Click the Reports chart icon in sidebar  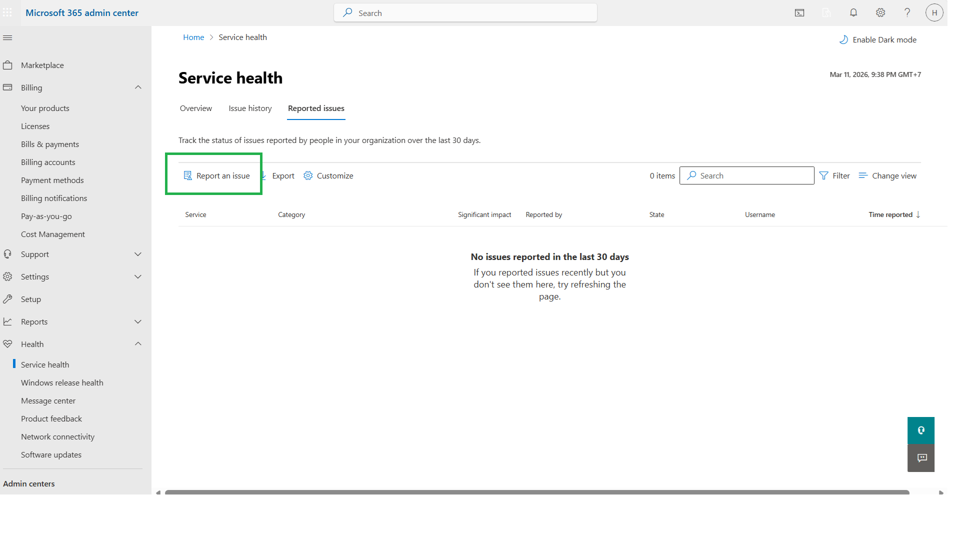click(x=7, y=321)
